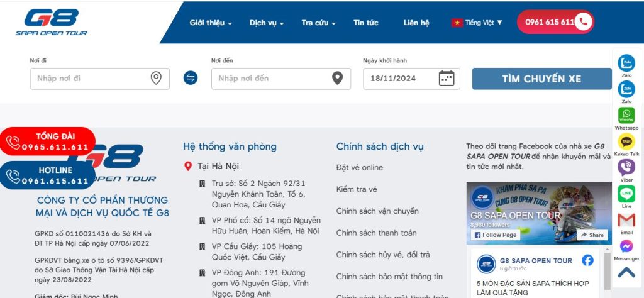644x298 pixels.
Task: Click the Hệ thống văn phòng heading
Action: pos(230,146)
